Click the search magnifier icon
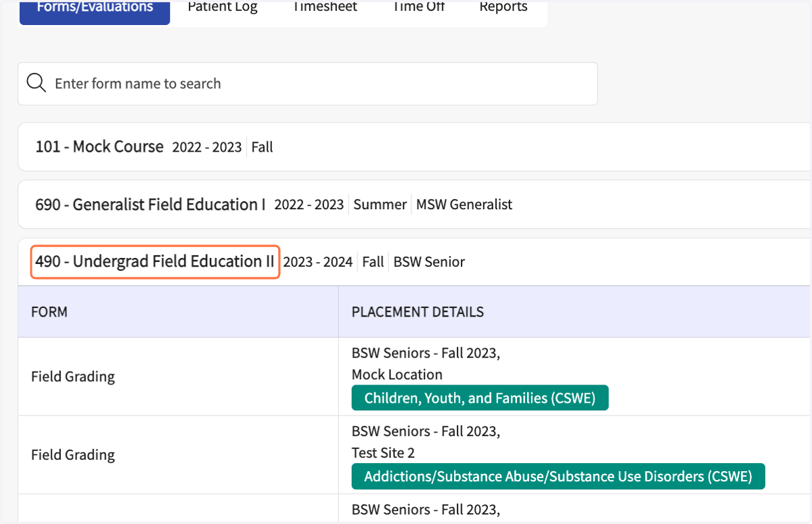812x524 pixels. pyautogui.click(x=36, y=83)
